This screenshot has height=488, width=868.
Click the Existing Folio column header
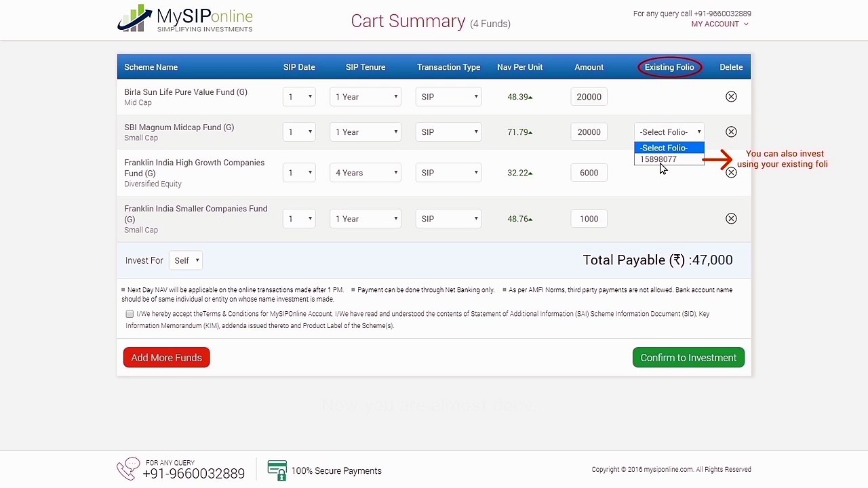(669, 67)
